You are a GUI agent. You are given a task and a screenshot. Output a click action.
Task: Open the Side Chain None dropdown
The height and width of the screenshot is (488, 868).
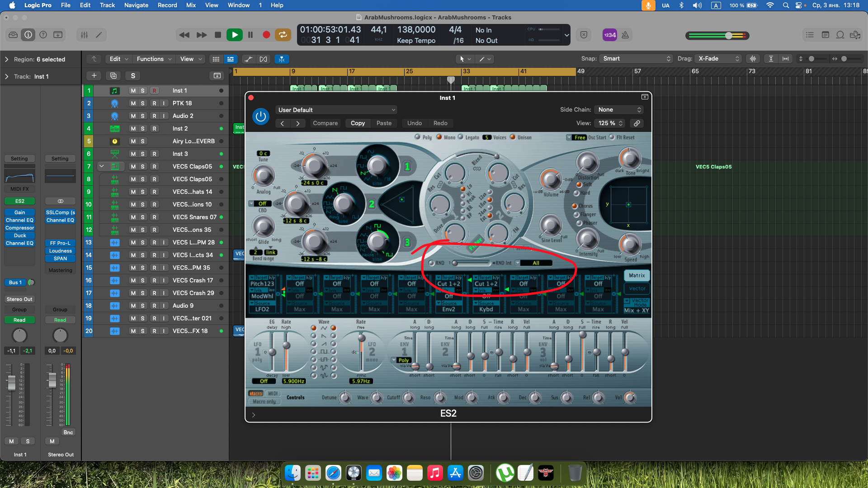(619, 110)
